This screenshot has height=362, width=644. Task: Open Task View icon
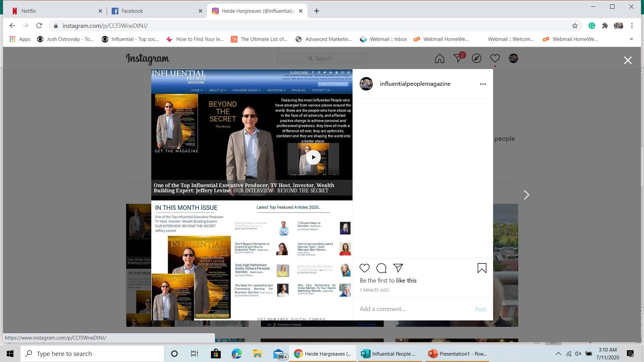tap(195, 354)
